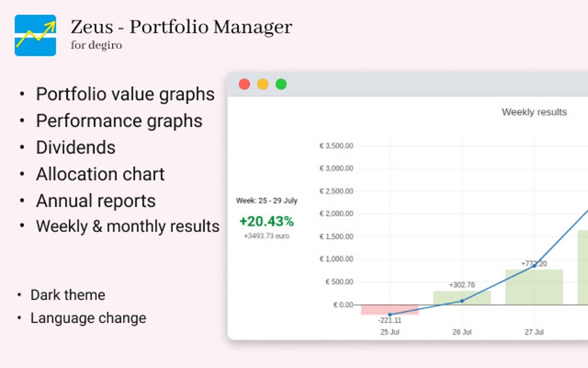This screenshot has height=368, width=588.
Task: Click the 'for degiro' subtitle
Action: coord(96,45)
